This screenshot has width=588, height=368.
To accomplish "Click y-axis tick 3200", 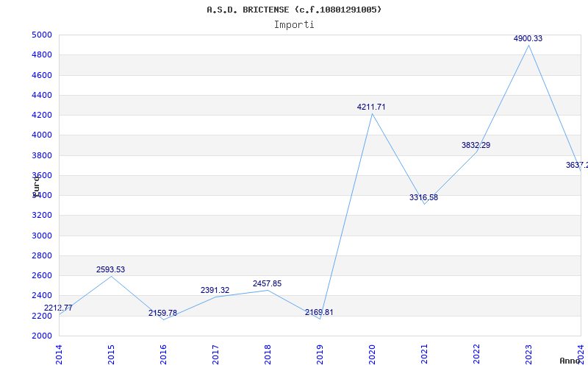I will [x=41, y=216].
